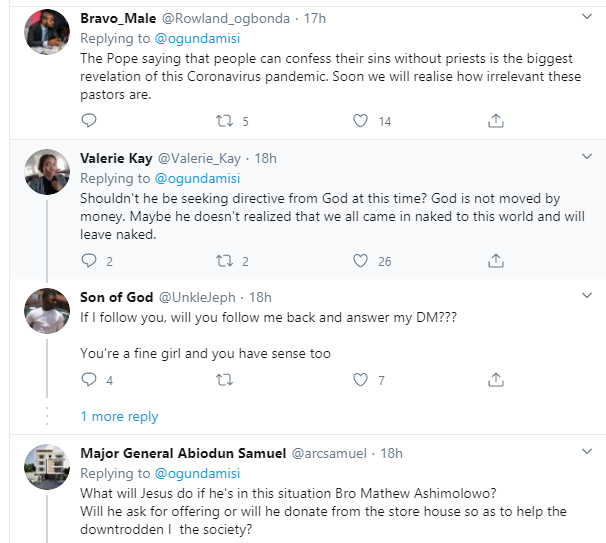Retweet Son of God's tweet
The width and height of the screenshot is (606, 543).
(225, 380)
